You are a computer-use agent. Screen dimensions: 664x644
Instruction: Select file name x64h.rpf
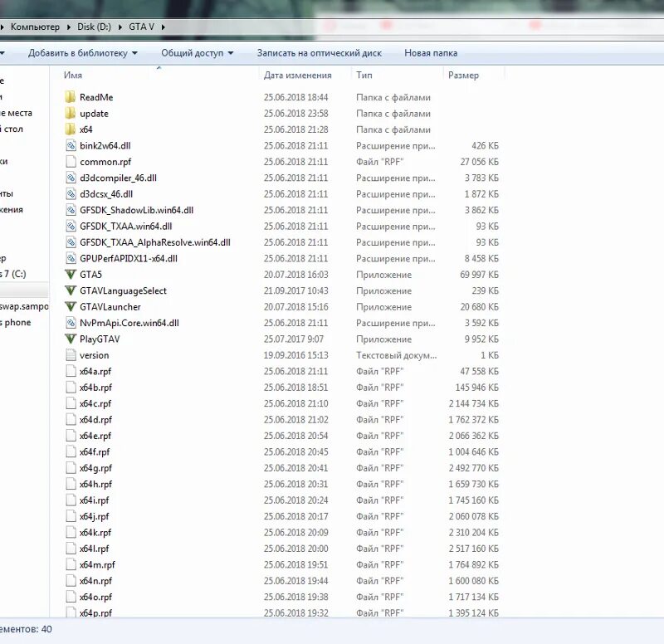click(x=95, y=484)
